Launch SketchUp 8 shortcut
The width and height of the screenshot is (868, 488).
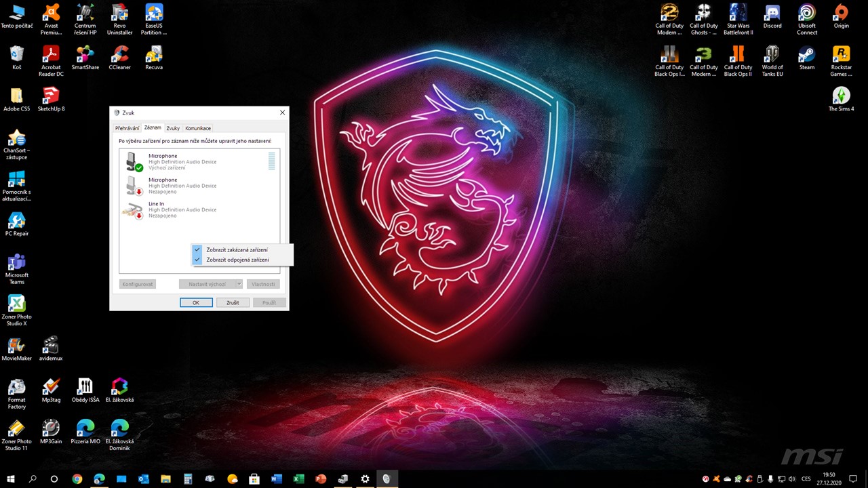[x=51, y=99]
